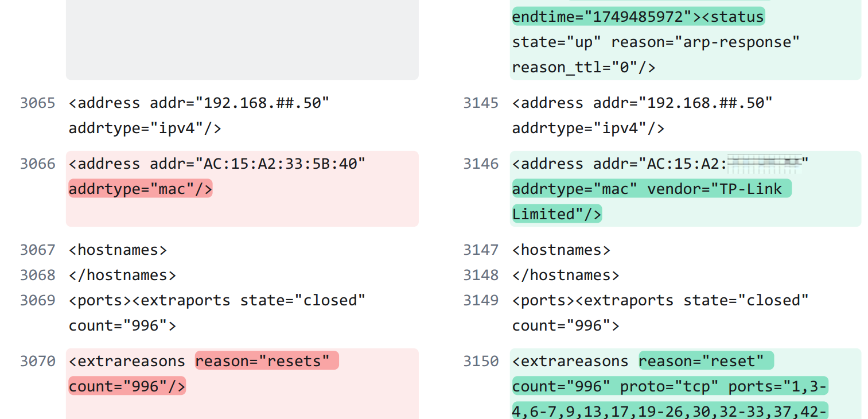Click line number 3065 on left pane

click(x=38, y=103)
